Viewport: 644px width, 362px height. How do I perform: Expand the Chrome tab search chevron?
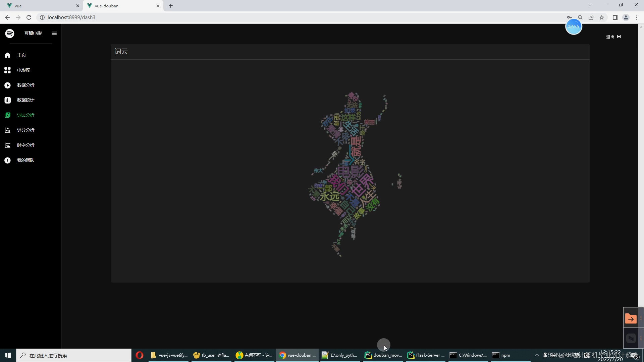pos(590,5)
